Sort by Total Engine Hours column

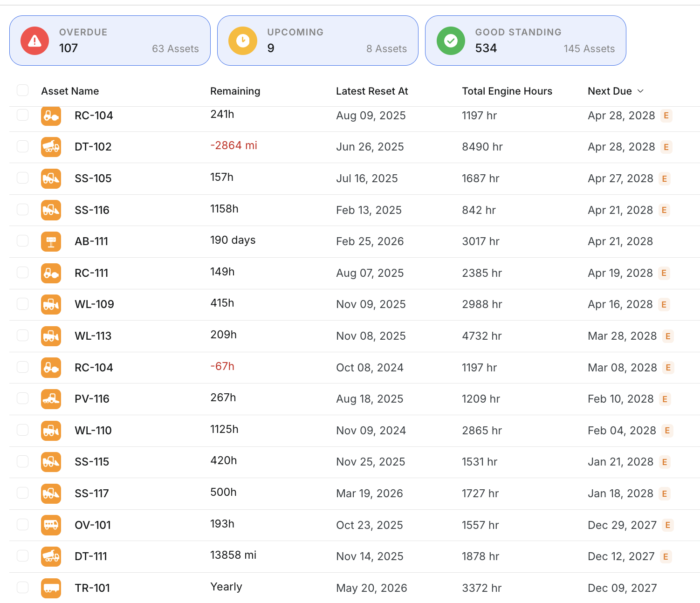(507, 91)
